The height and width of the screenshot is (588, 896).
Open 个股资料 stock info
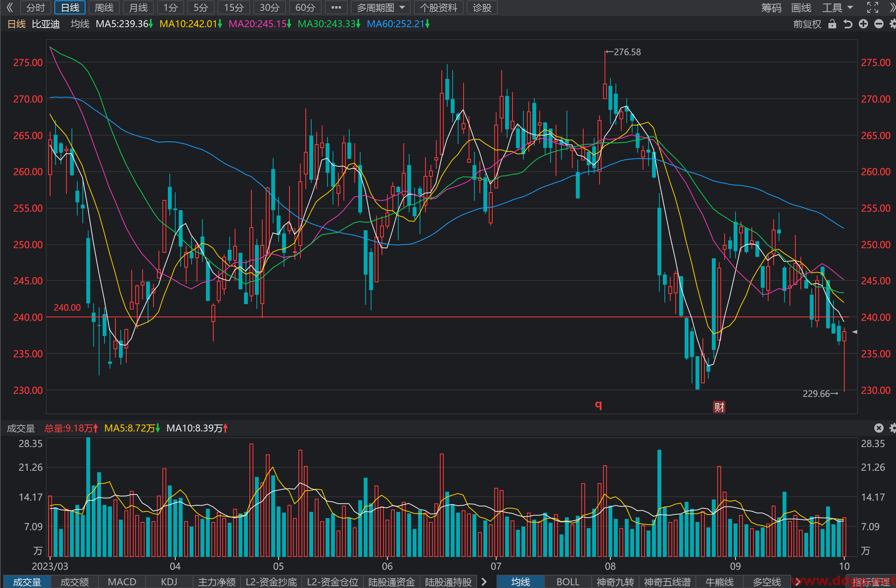click(438, 7)
